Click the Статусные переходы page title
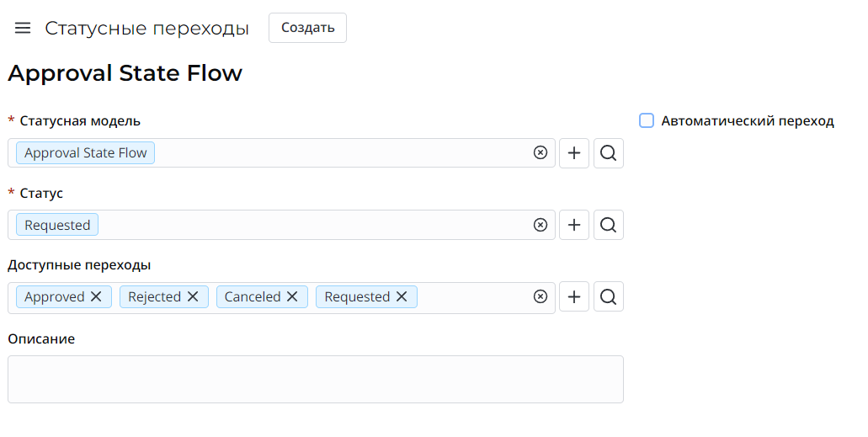 (x=146, y=28)
